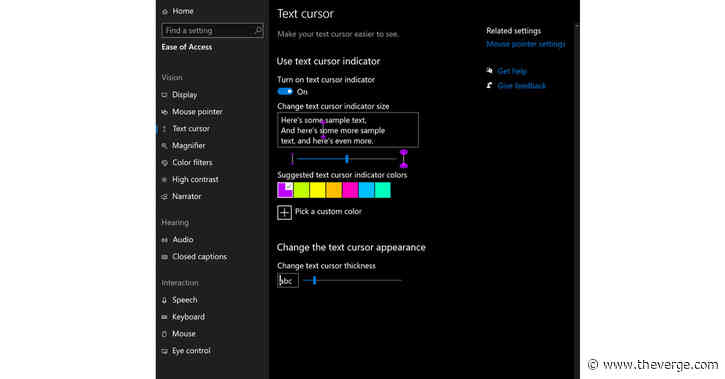Select the pink indicator color

click(350, 190)
